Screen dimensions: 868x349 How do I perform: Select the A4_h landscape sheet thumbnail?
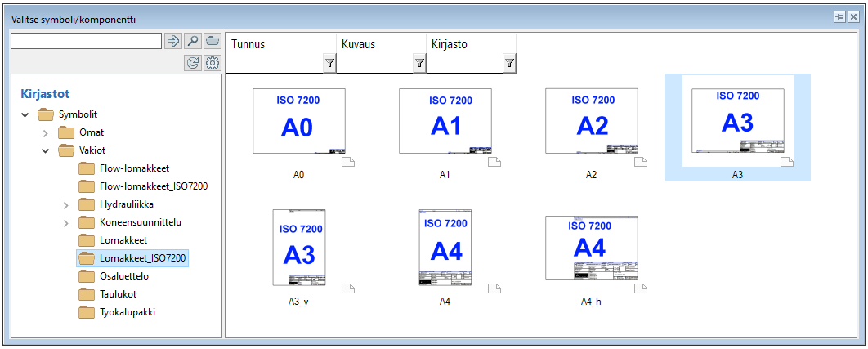[592, 247]
